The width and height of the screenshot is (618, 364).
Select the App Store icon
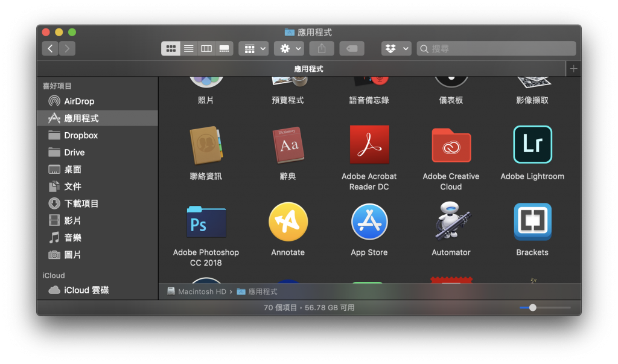pos(369,222)
